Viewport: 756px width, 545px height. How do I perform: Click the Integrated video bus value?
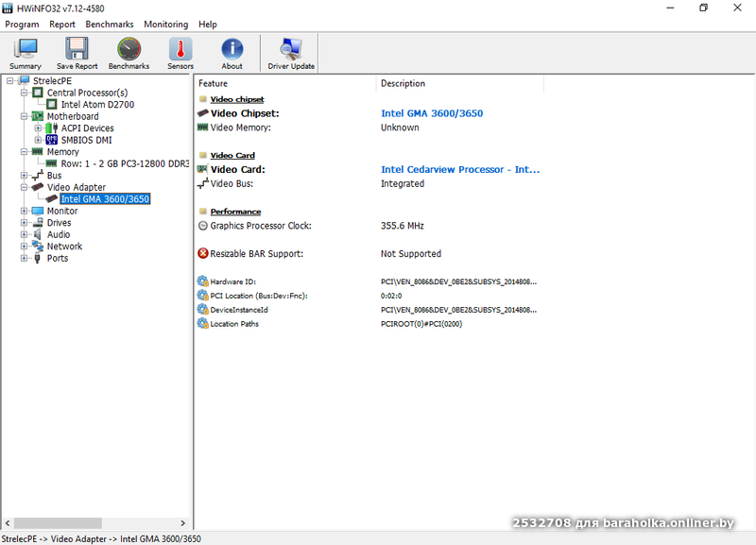tap(403, 183)
